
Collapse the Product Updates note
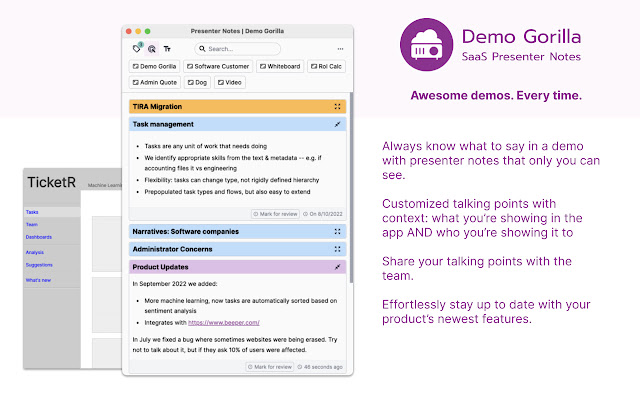click(x=338, y=267)
